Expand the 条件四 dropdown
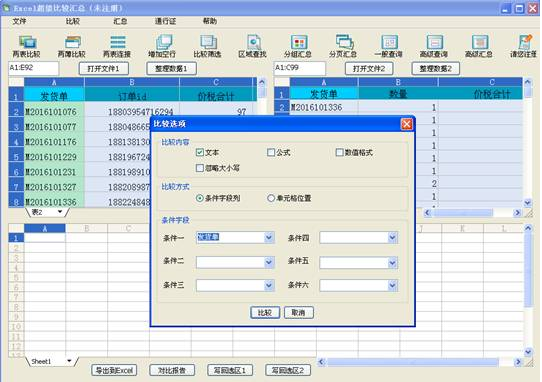The height and width of the screenshot is (382, 542). click(x=392, y=237)
